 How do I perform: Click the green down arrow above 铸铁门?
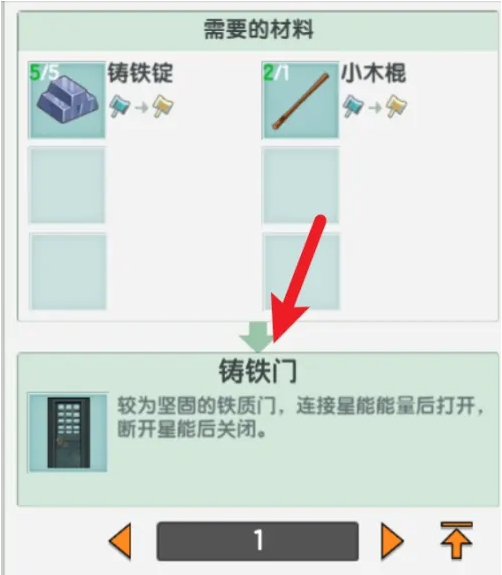pos(256,337)
